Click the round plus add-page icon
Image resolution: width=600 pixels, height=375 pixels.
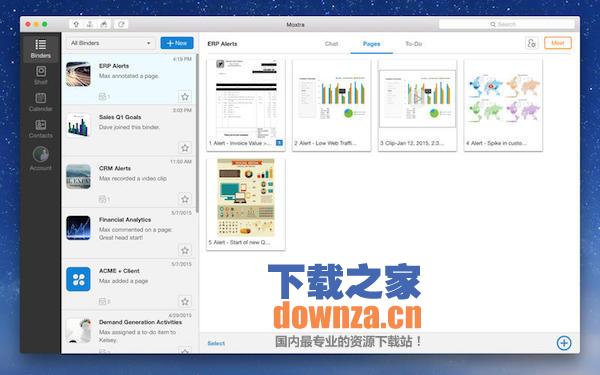[564, 343]
